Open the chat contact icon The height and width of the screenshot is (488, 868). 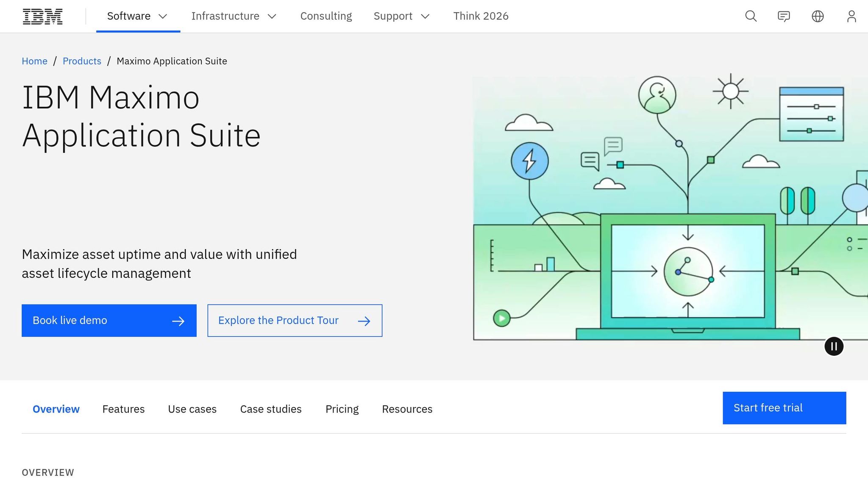tap(784, 17)
